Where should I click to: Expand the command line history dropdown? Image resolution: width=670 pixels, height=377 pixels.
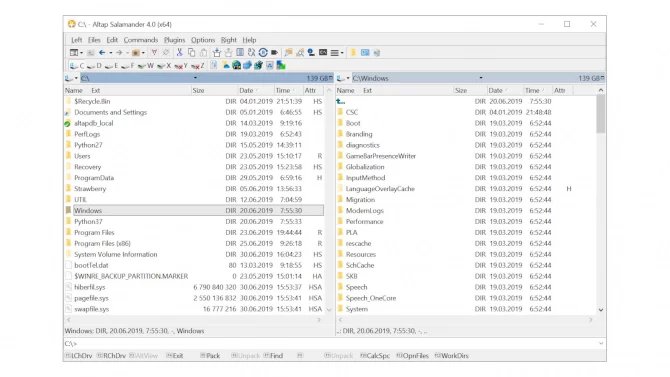(x=601, y=344)
